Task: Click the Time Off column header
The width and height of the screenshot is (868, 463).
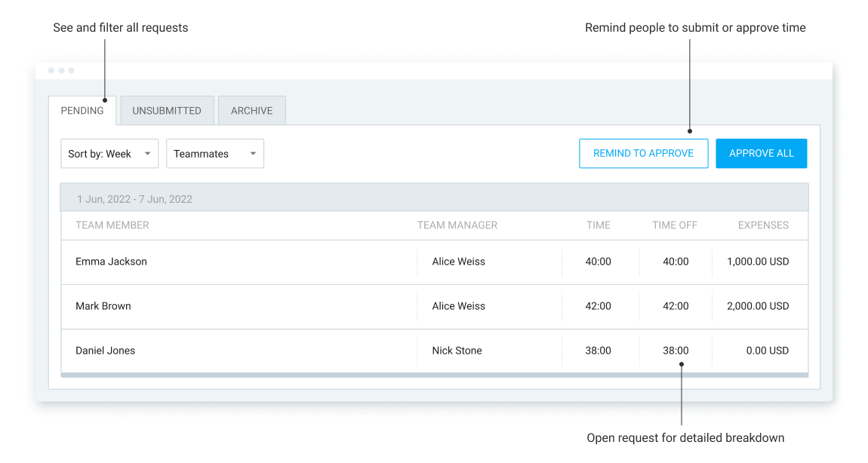Action: 675,225
